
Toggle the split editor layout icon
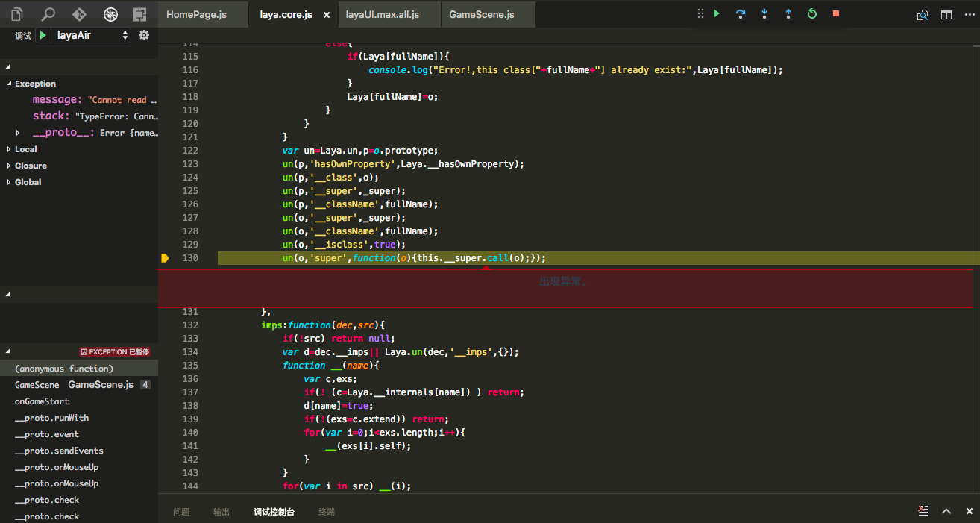pyautogui.click(x=946, y=14)
